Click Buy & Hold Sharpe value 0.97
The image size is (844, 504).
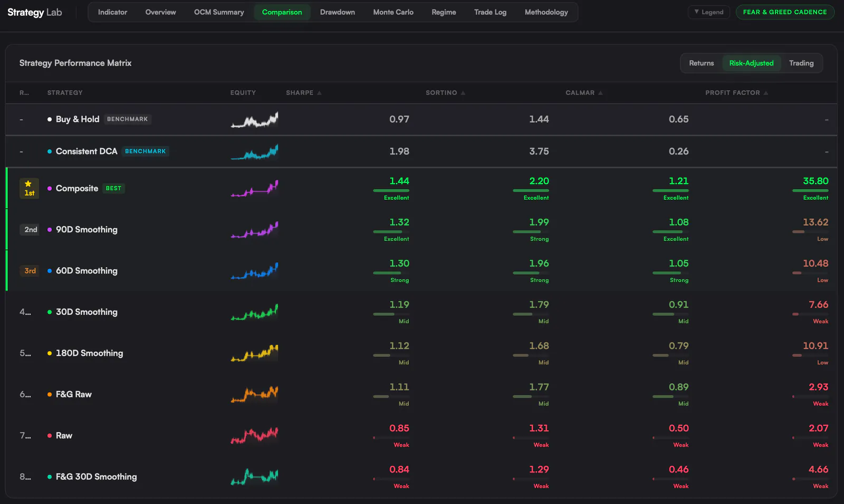point(399,119)
